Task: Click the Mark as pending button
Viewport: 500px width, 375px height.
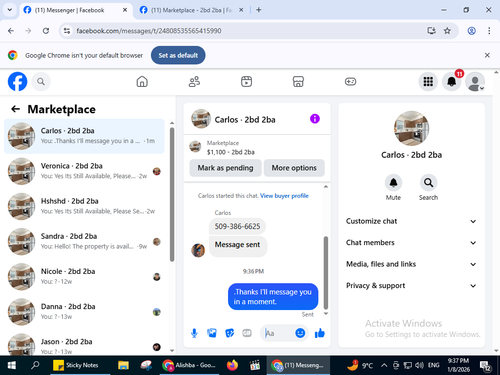Action: coord(225,168)
